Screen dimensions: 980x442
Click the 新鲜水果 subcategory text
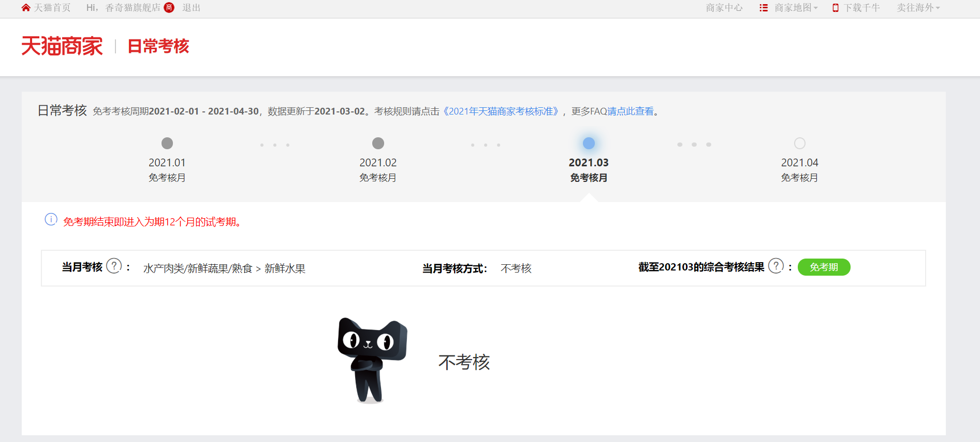click(x=285, y=268)
